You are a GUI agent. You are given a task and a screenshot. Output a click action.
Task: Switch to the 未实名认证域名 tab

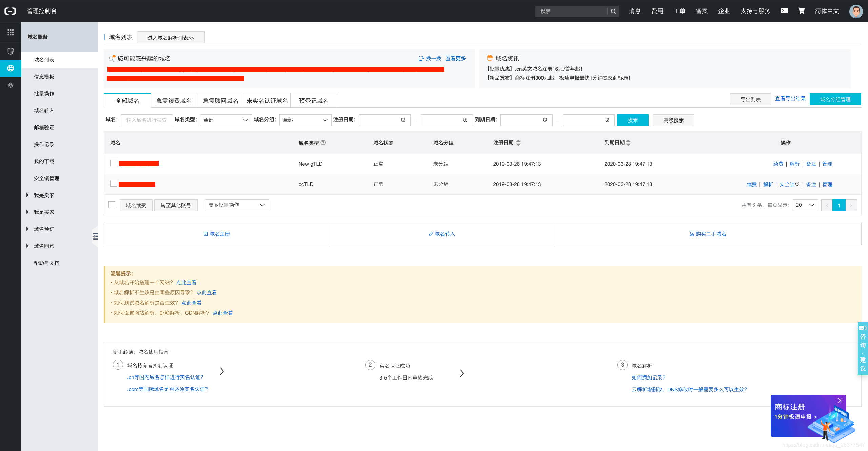click(x=267, y=101)
